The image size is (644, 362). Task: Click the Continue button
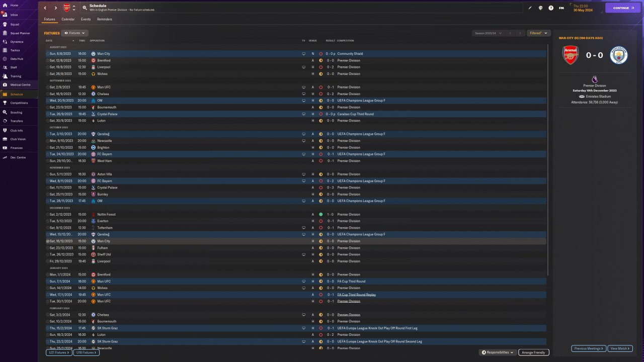coord(623,8)
